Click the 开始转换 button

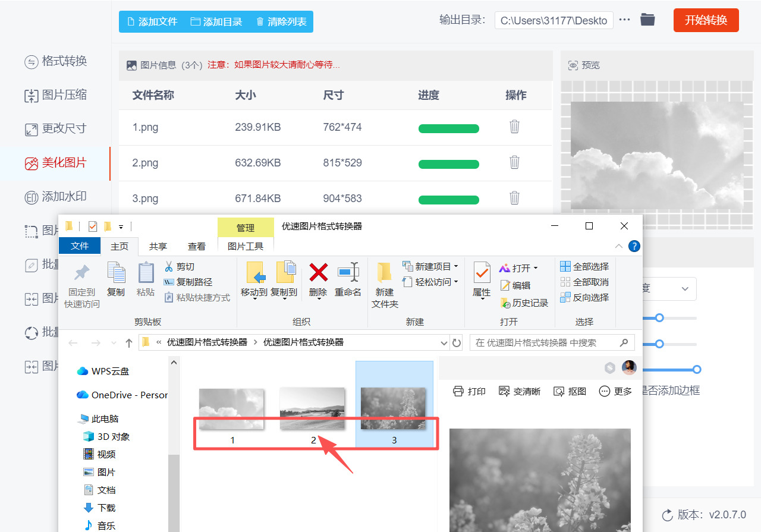706,20
